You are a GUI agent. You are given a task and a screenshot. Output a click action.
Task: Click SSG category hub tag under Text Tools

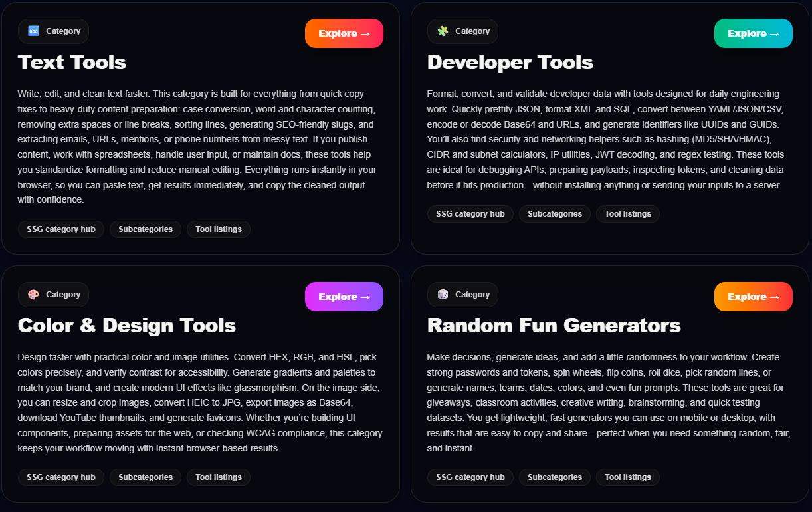pyautogui.click(x=61, y=229)
